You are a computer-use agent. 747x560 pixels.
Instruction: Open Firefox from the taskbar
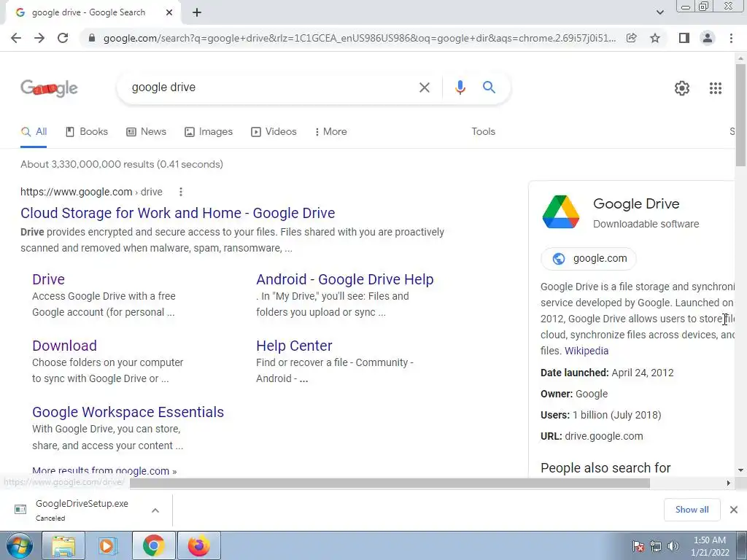point(198,545)
